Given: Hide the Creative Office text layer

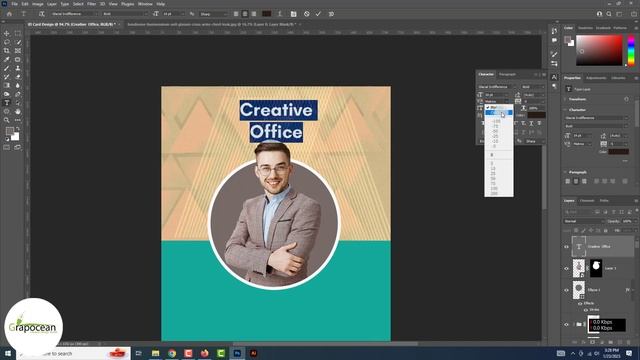Looking at the screenshot, I should (x=566, y=247).
